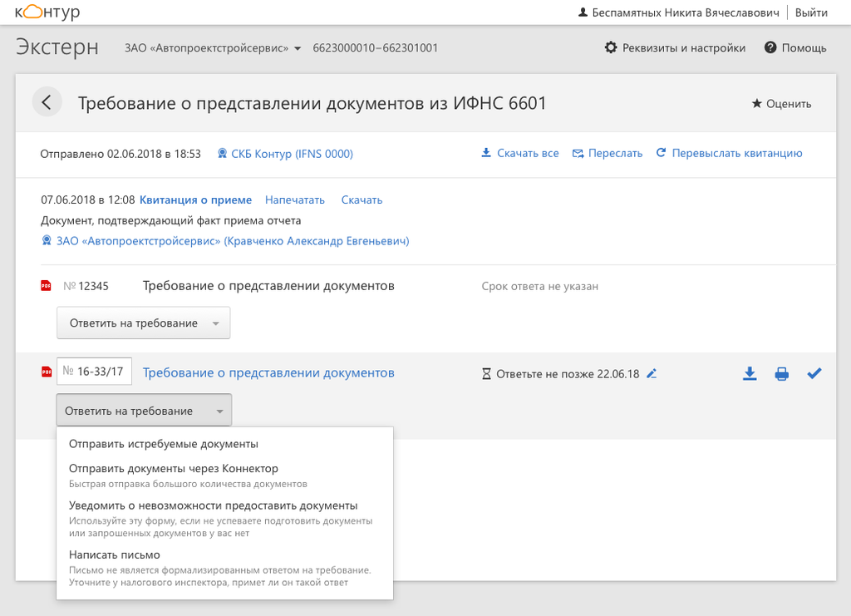Image resolution: width=851 pixels, height=616 pixels.
Task: Open Реквизиты и настройки
Action: tap(683, 47)
